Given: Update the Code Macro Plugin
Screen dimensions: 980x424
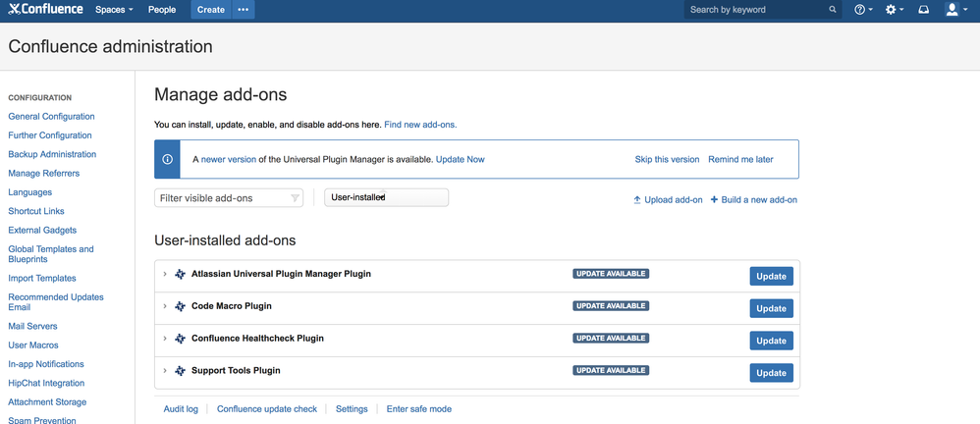Looking at the screenshot, I should [771, 308].
